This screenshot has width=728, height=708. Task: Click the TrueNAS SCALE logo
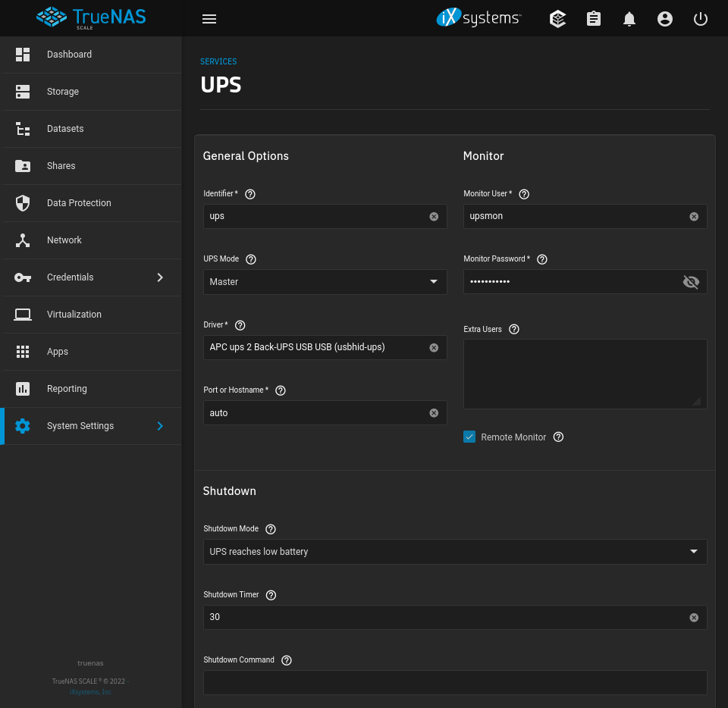[91, 18]
